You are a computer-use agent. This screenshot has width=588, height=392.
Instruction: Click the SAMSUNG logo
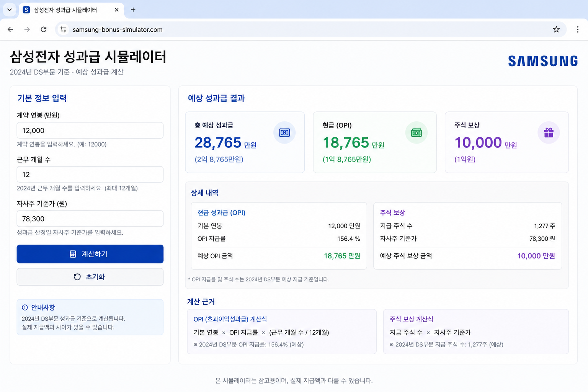[543, 61]
